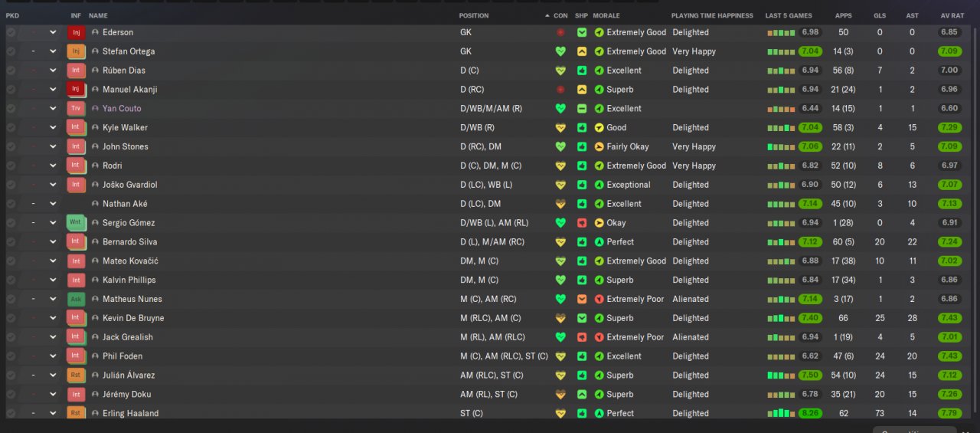Toggle the picked checkbox for Kevin De Bruyne

(11, 318)
